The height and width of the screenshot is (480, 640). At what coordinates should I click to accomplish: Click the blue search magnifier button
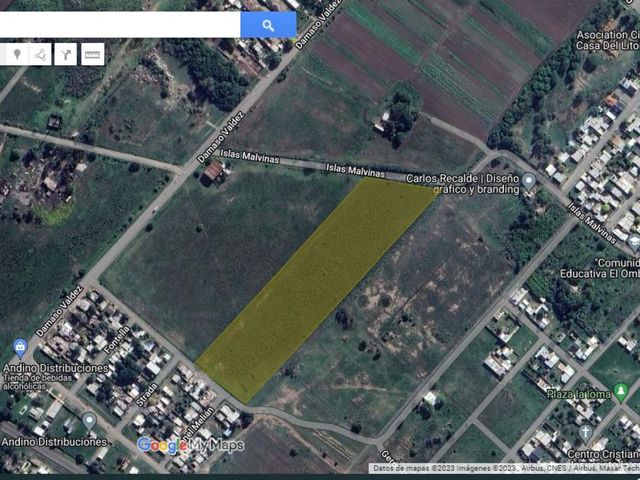pos(268,24)
